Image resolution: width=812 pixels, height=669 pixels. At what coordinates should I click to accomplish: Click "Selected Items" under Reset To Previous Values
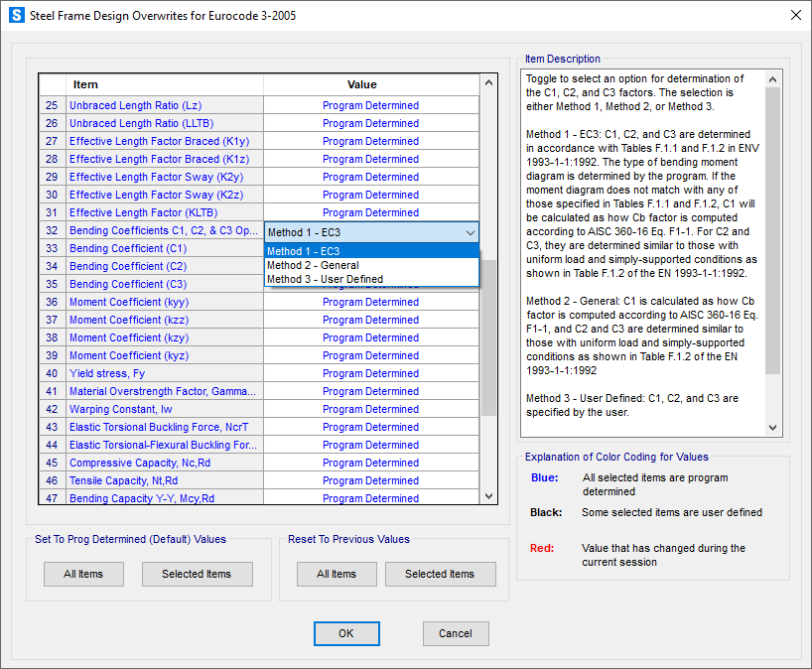coord(440,574)
